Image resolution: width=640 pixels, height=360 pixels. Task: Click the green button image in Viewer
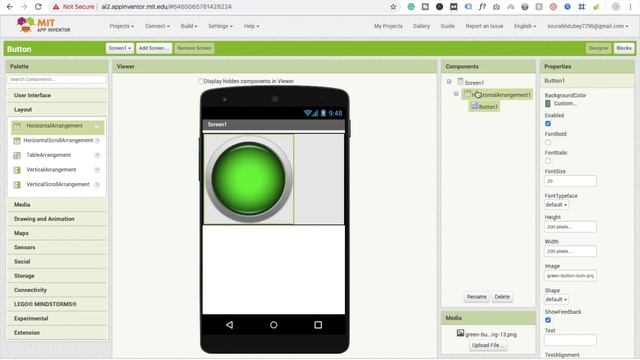pos(249,179)
